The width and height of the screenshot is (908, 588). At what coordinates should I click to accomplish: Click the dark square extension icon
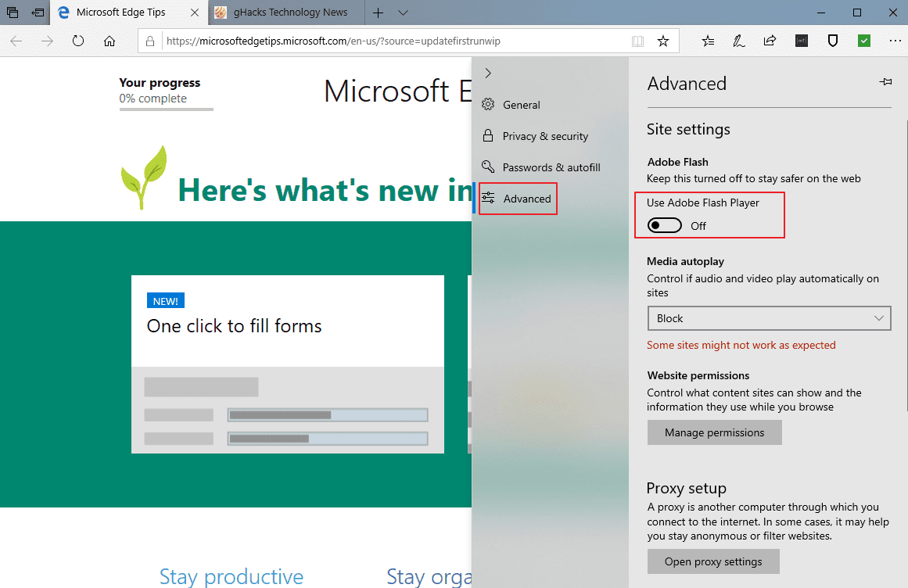pyautogui.click(x=802, y=41)
